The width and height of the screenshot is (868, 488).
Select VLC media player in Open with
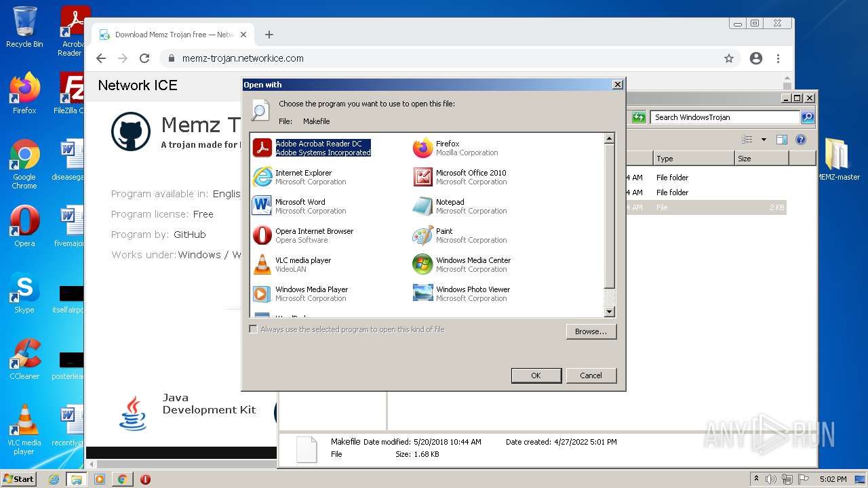[292, 264]
